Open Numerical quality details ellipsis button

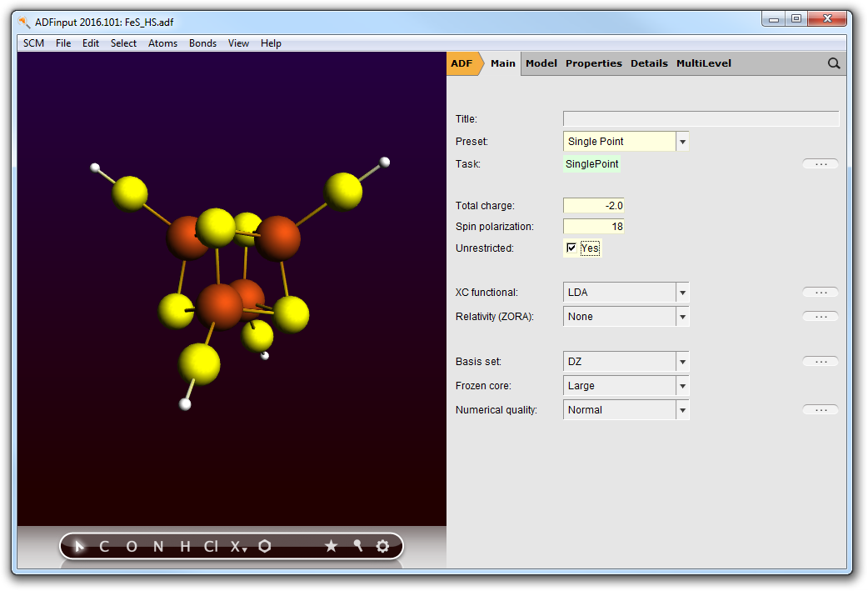pyautogui.click(x=821, y=410)
